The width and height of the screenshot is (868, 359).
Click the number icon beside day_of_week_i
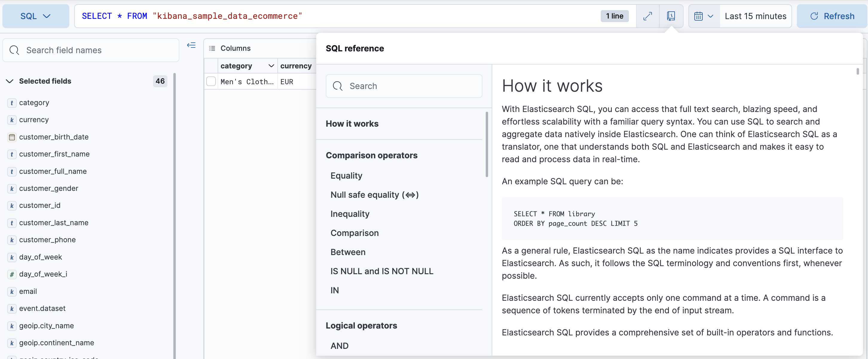[12, 274]
